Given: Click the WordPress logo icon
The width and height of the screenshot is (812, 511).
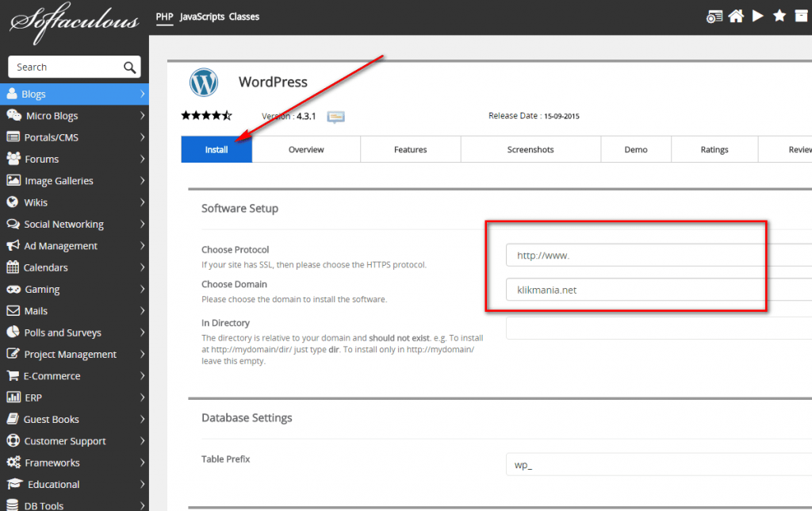Looking at the screenshot, I should coord(204,82).
